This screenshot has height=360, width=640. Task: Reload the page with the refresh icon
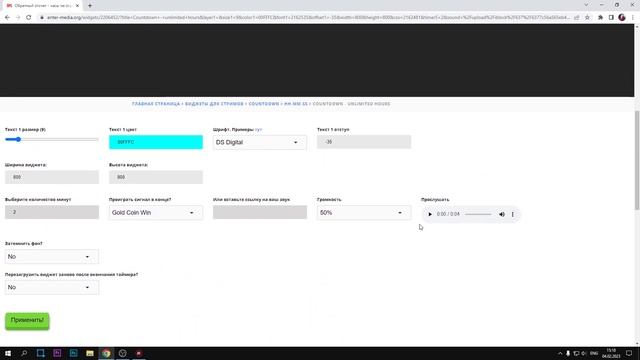29,18
